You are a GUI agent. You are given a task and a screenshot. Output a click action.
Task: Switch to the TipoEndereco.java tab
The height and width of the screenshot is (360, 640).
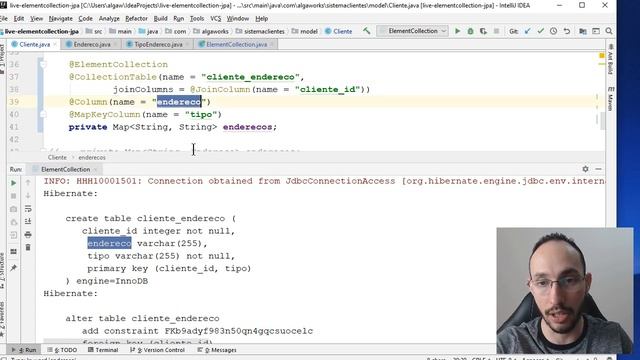pos(158,44)
